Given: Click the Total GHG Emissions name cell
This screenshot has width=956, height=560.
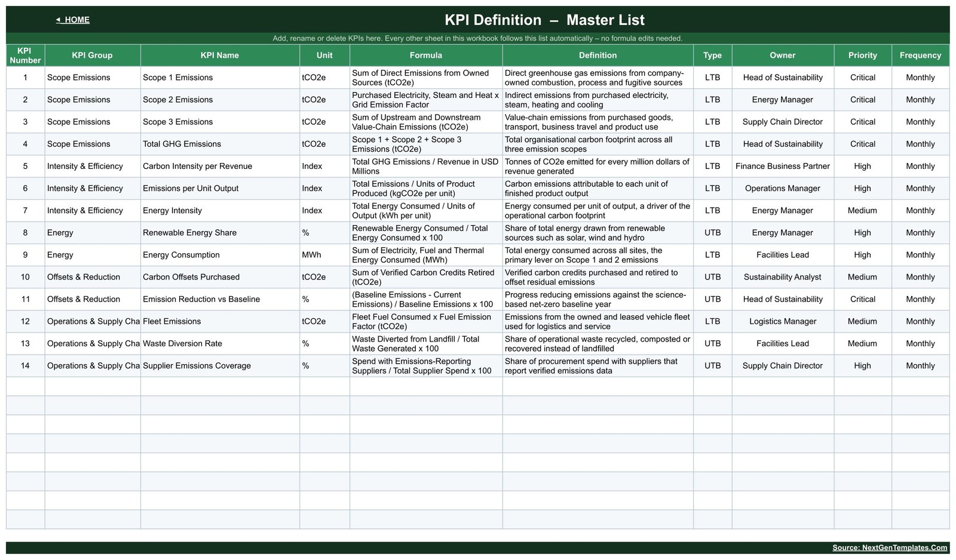Looking at the screenshot, I should click(x=220, y=144).
